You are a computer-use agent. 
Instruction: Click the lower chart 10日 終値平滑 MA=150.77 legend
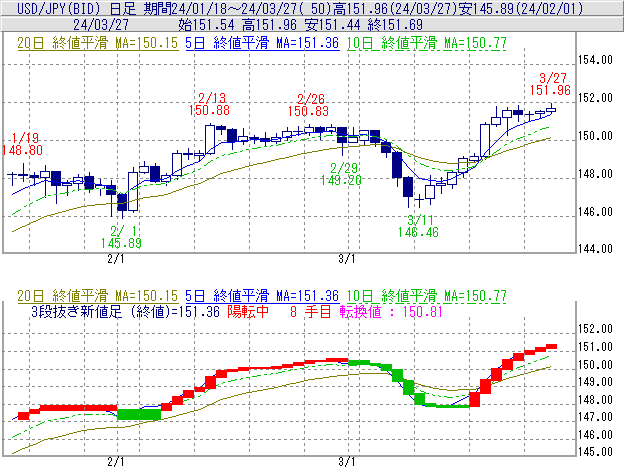(x=427, y=296)
